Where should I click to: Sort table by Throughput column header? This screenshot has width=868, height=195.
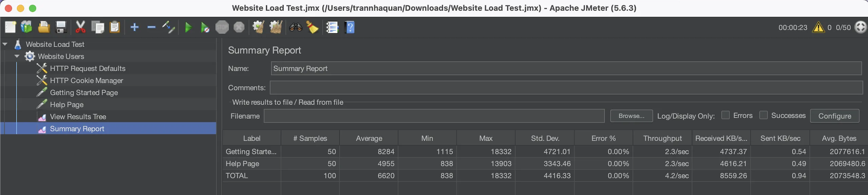click(662, 138)
